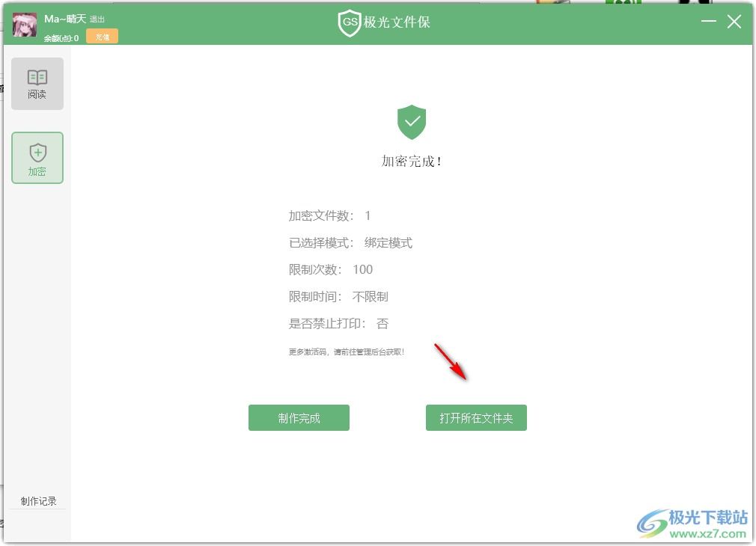Screen dimensions: 756x546
Task: Select the 加密 encryption shield icon in sidebar
Action: pyautogui.click(x=37, y=157)
